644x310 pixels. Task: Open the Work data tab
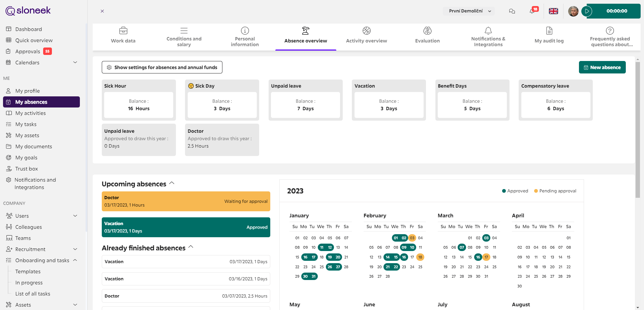[123, 35]
